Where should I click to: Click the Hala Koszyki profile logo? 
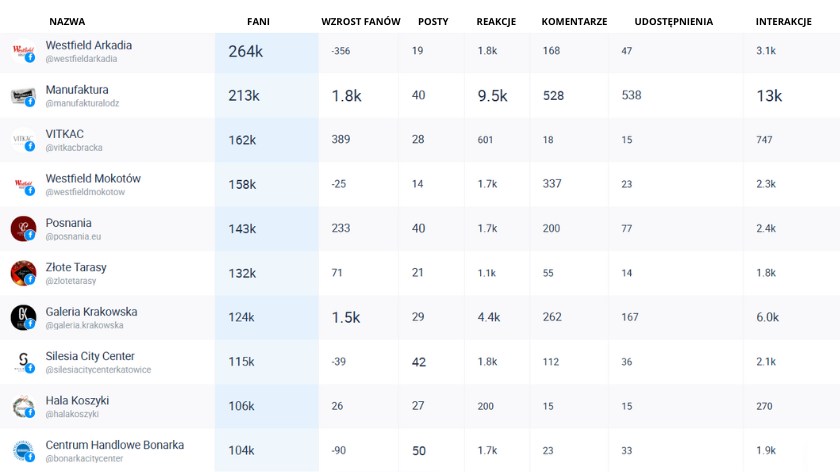coord(23,406)
